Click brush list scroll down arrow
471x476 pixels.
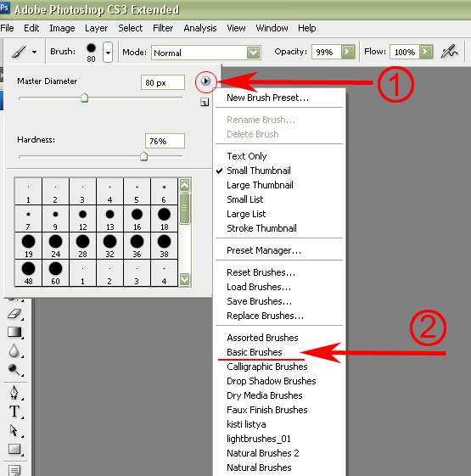185,278
